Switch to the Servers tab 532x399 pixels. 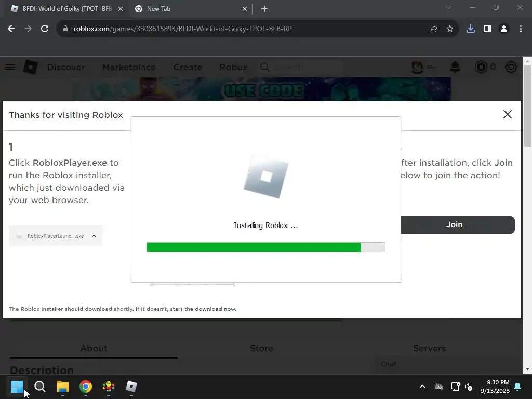click(x=429, y=349)
